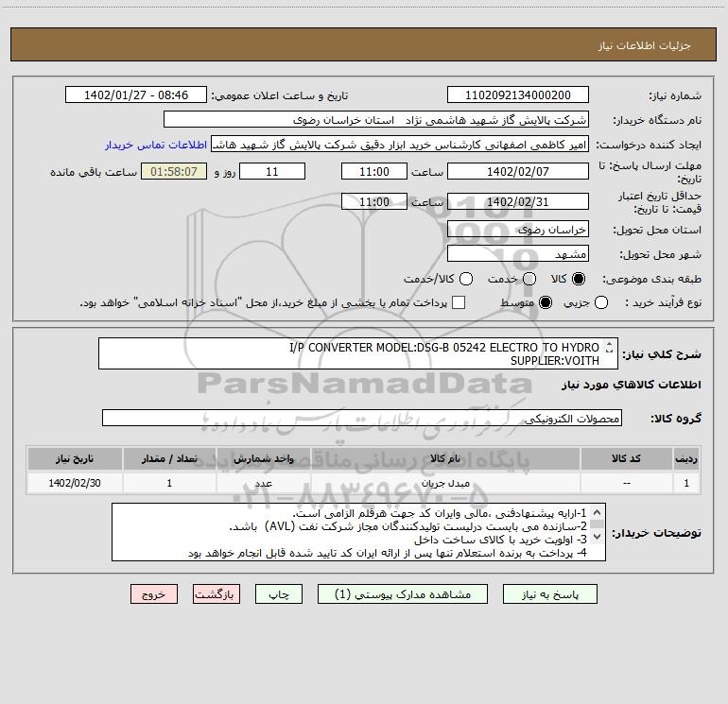Click the تاریخ نیاز column header
The width and height of the screenshot is (728, 704).
point(75,458)
